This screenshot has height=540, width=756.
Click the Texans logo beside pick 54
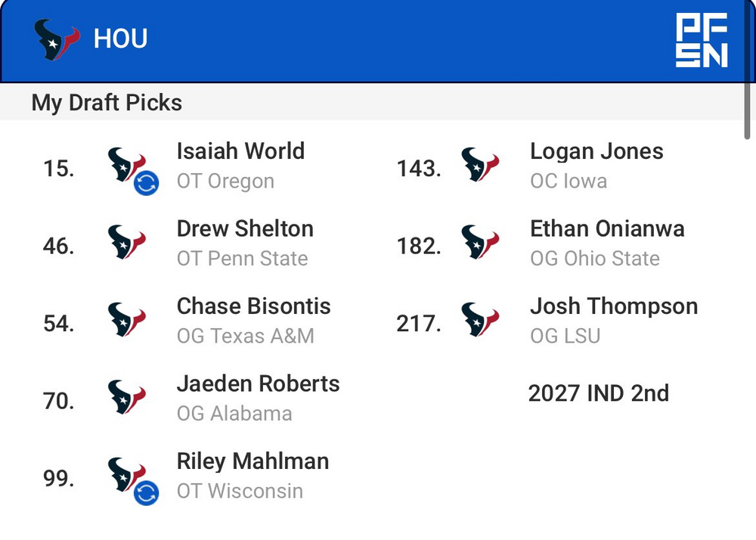[126, 320]
